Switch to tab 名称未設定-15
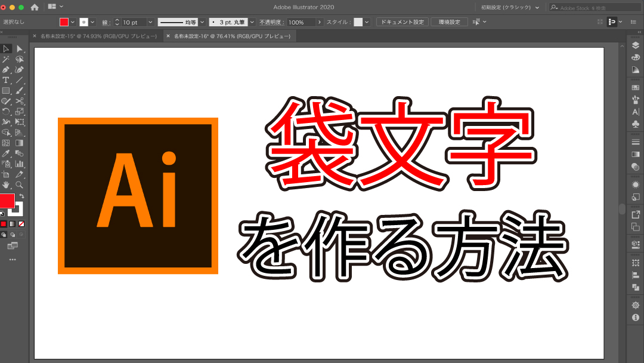Viewport: 644px width, 363px height. 98,36
